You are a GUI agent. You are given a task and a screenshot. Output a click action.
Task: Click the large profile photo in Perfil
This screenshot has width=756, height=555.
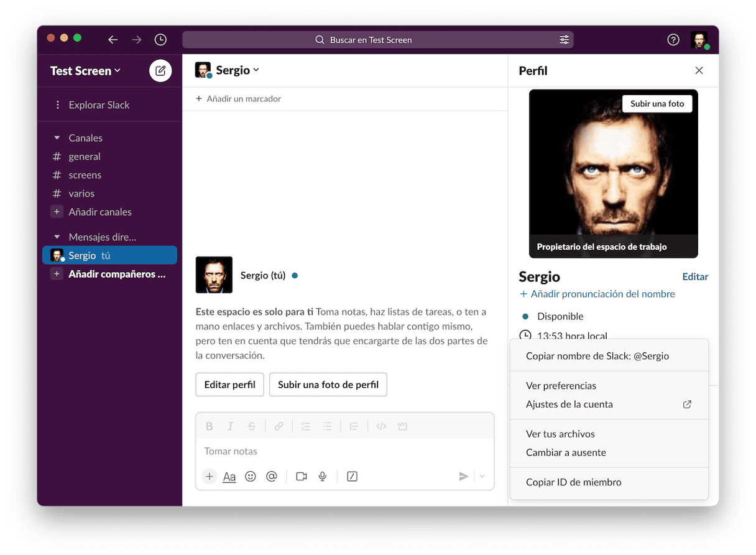coord(614,173)
